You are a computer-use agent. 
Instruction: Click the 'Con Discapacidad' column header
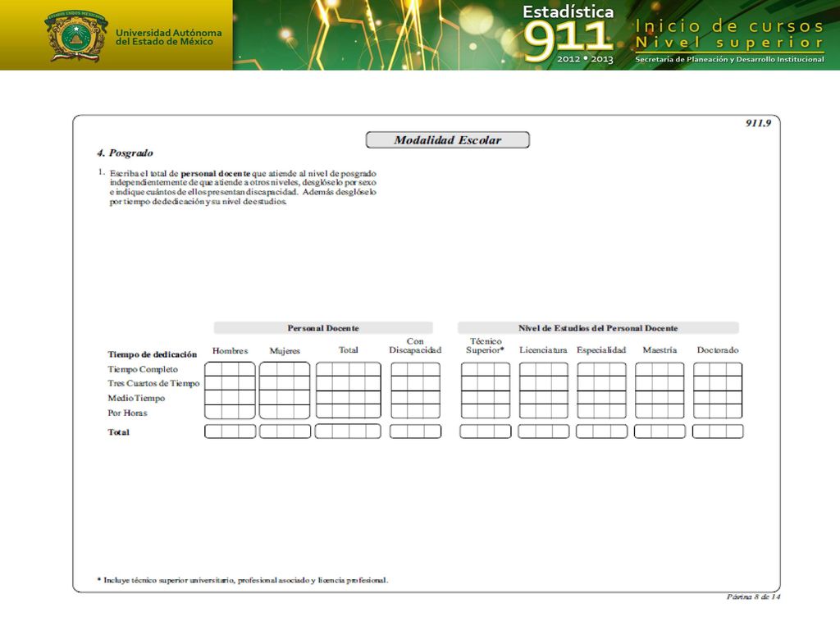415,345
